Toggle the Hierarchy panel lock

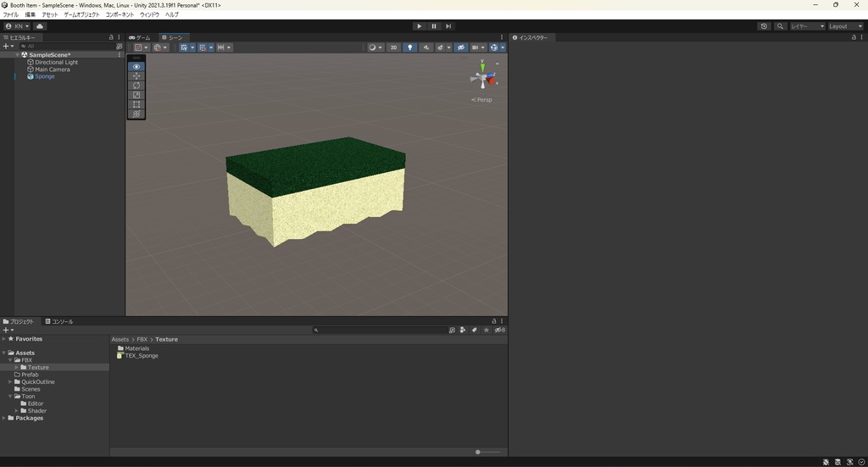point(111,37)
